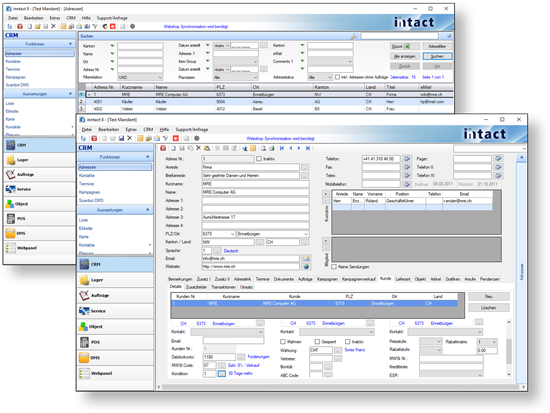Click gear settings icon in front window main toolbar
This screenshot has width=550, height=413.
197,138
